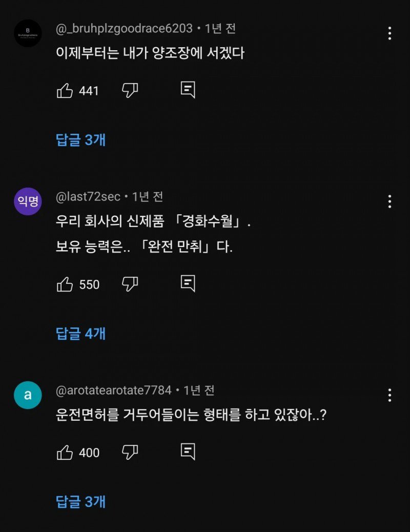Show the 4 replies under @last72sec's comment
Viewport: 410px width, 532px height.
[x=80, y=333]
